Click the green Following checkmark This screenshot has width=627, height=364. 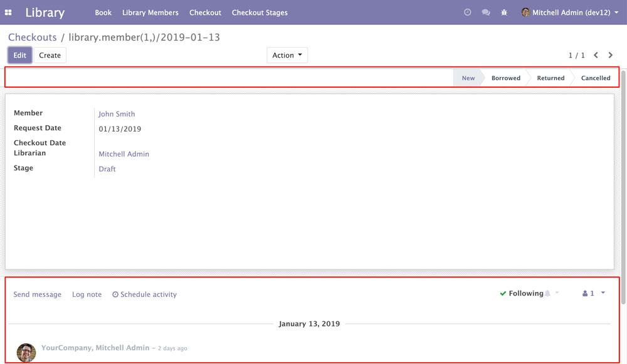[503, 293]
